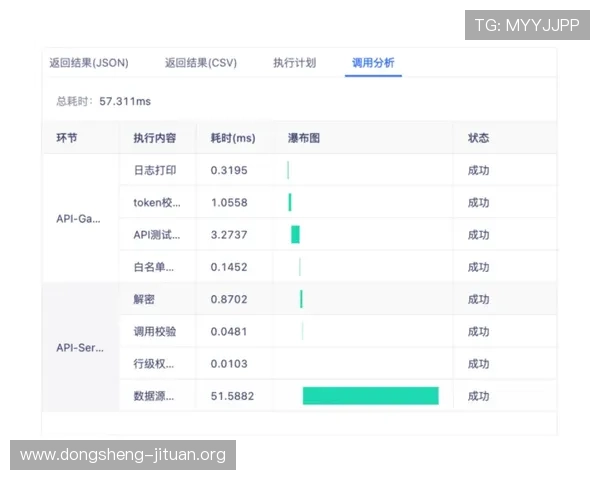This screenshot has width=600, height=480.
Task: Click the waterfall bar for 解密 row
Action: (x=301, y=299)
